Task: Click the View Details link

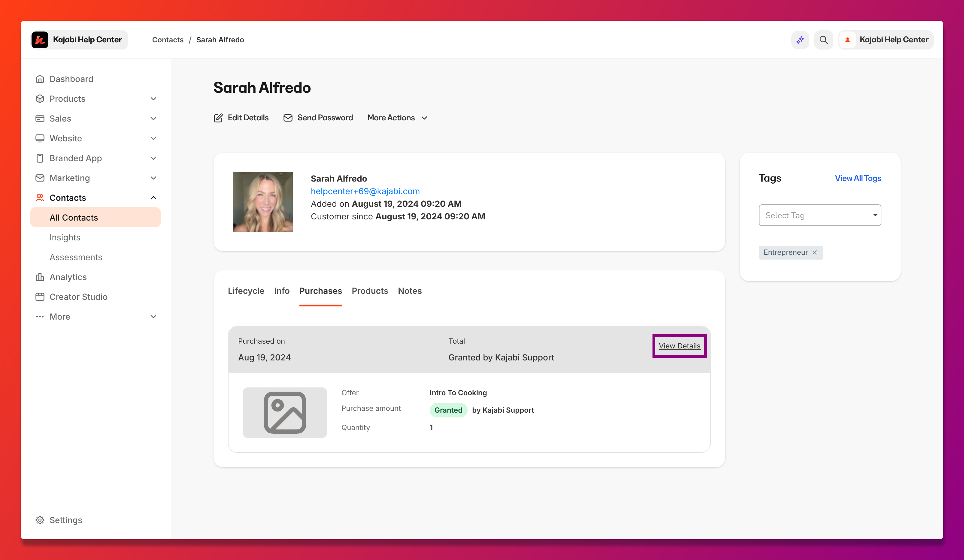Action: pos(679,346)
